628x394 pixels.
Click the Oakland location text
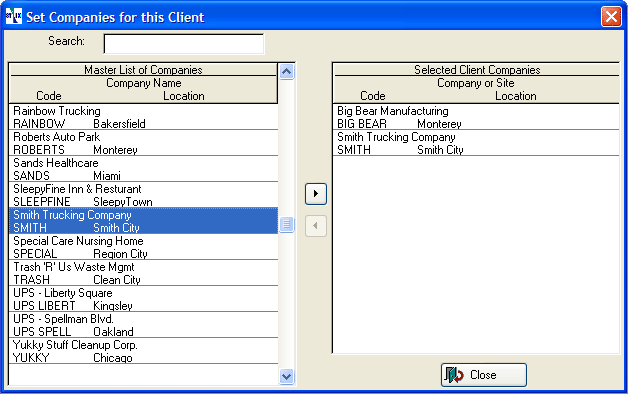113,332
